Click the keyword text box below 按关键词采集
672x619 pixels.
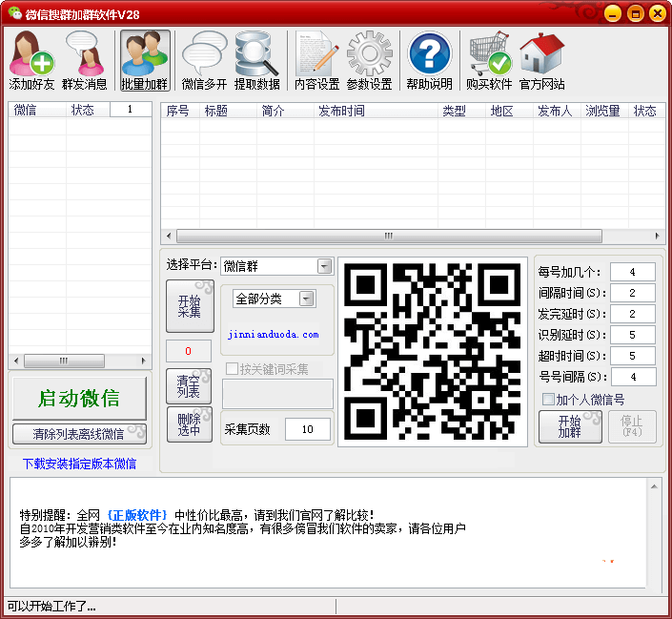coord(277,393)
